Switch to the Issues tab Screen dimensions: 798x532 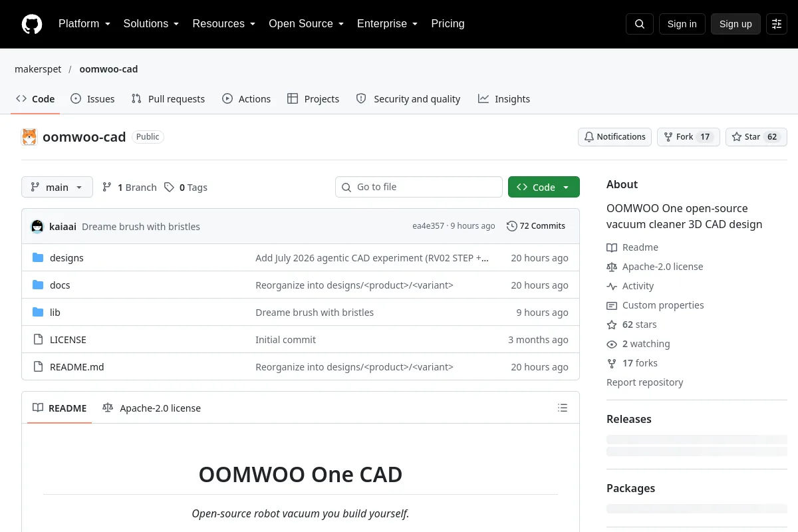(92, 98)
